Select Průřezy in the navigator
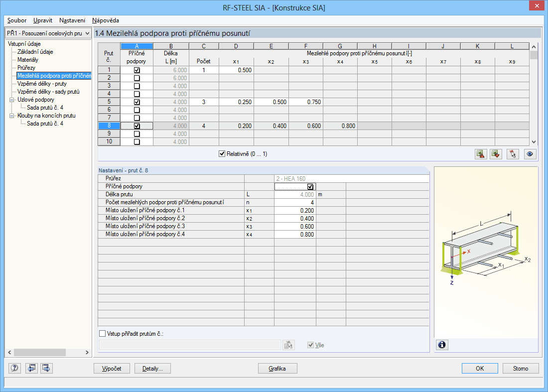Viewport: 548px width, 392px height. point(26,68)
